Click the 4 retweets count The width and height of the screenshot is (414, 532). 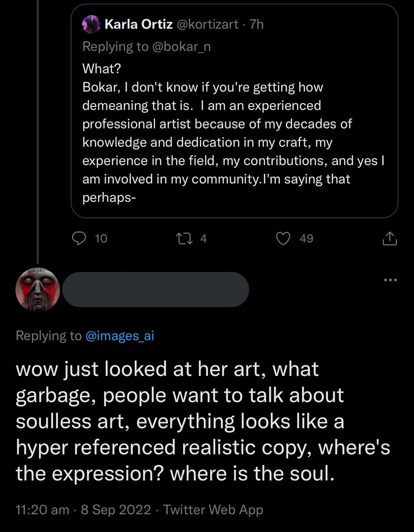[x=204, y=239]
